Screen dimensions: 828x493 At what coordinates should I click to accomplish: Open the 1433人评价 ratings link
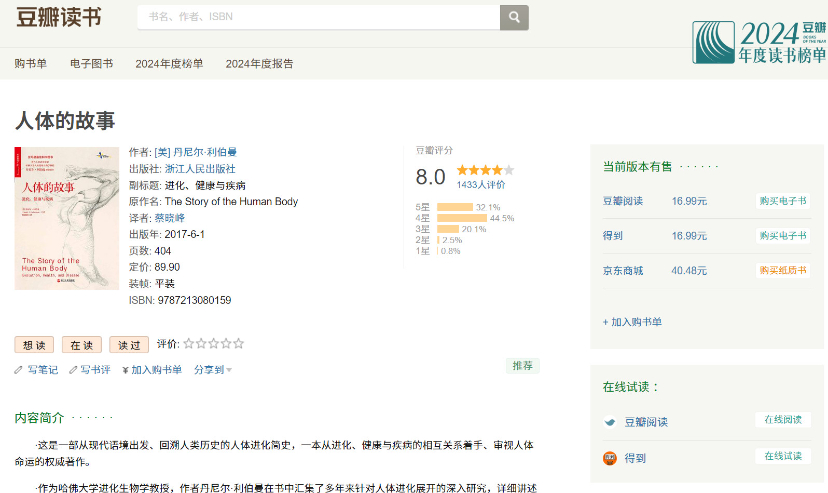point(481,185)
